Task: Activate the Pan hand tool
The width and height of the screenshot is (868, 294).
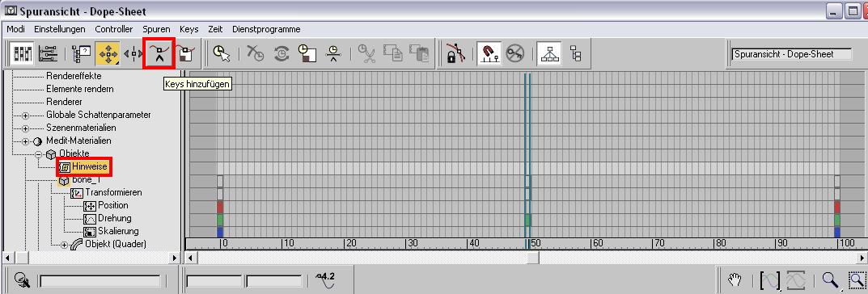Action: coord(734,279)
